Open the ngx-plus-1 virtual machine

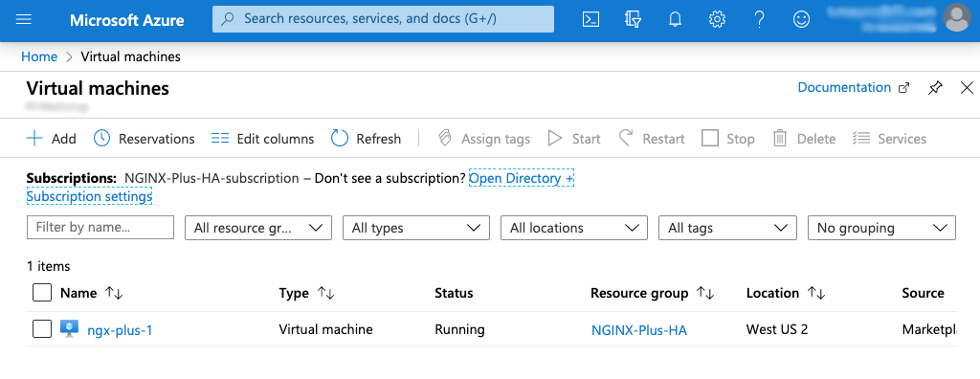[x=120, y=329]
